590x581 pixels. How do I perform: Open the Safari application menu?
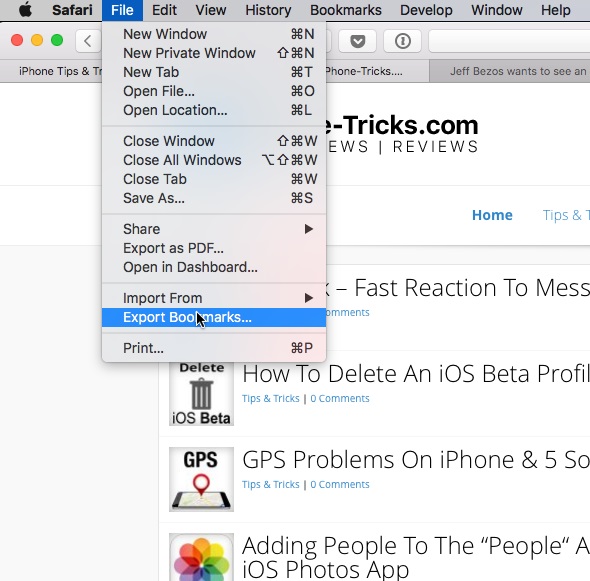pyautogui.click(x=72, y=10)
